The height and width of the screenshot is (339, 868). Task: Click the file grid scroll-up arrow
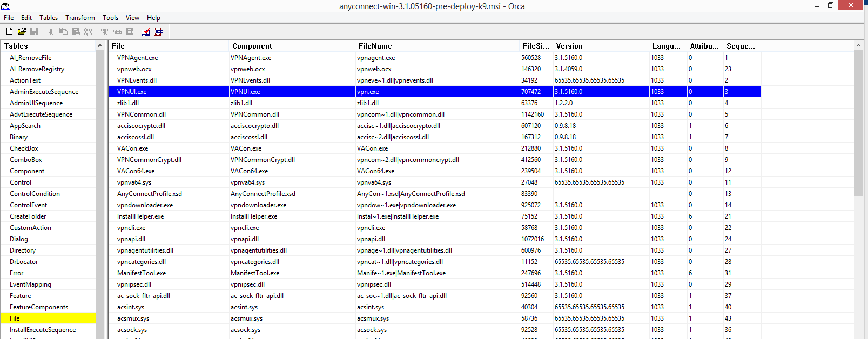858,46
